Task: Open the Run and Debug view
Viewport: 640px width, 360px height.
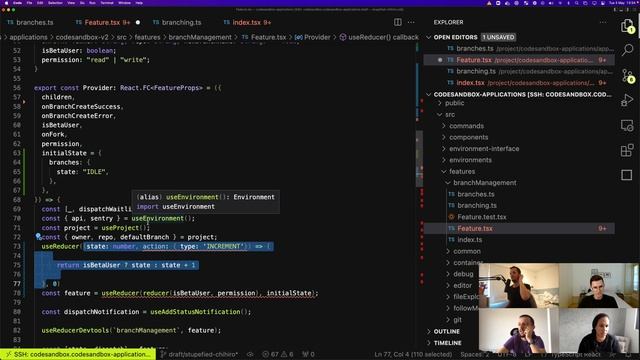Action: pyautogui.click(x=627, y=100)
